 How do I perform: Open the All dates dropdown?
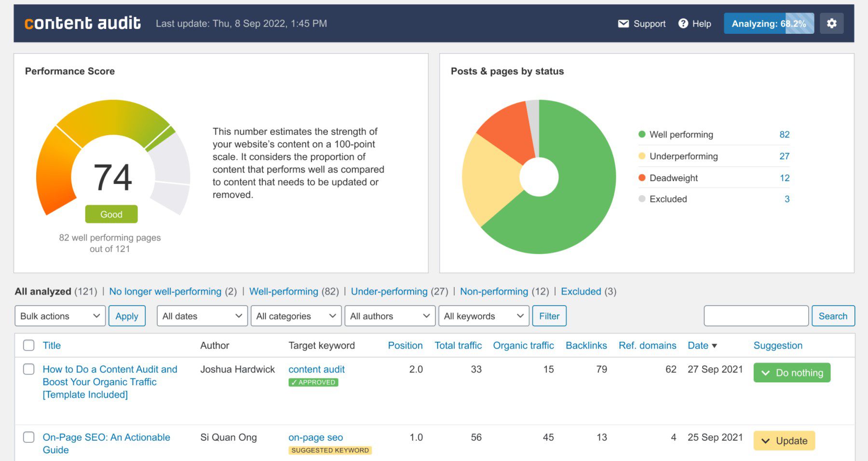click(202, 316)
